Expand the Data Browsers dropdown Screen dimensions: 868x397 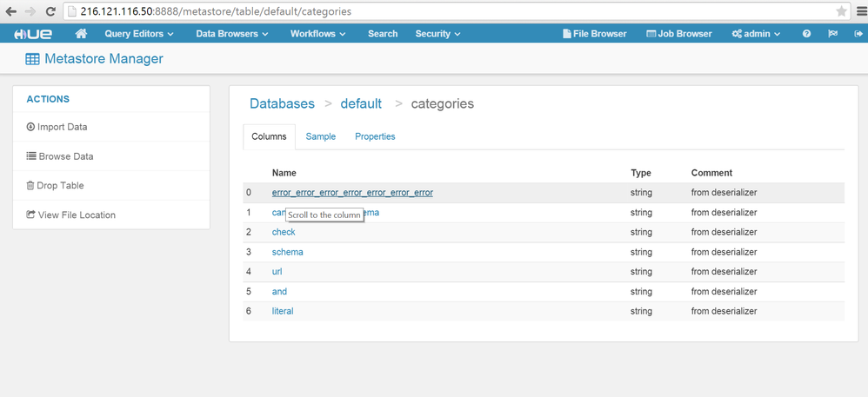(x=231, y=34)
